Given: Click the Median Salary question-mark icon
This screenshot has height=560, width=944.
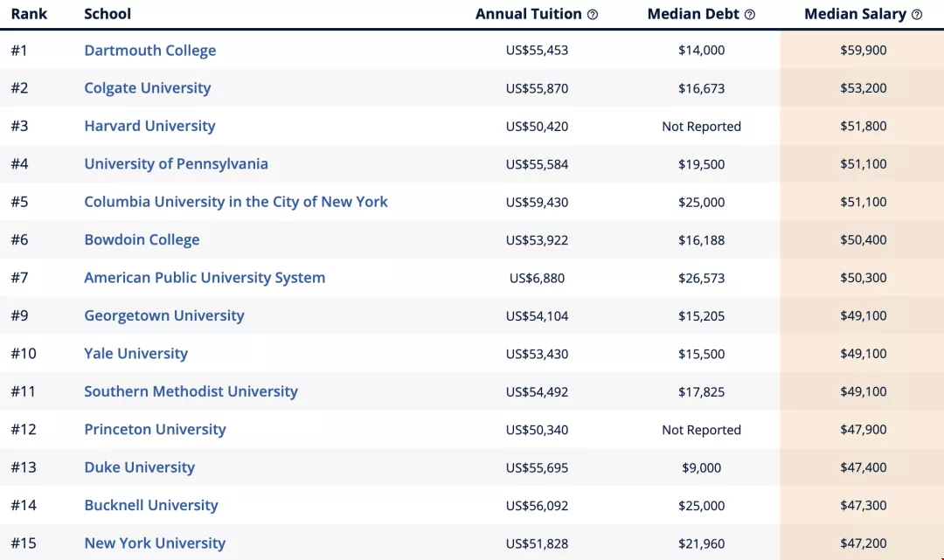Looking at the screenshot, I should [x=917, y=15].
